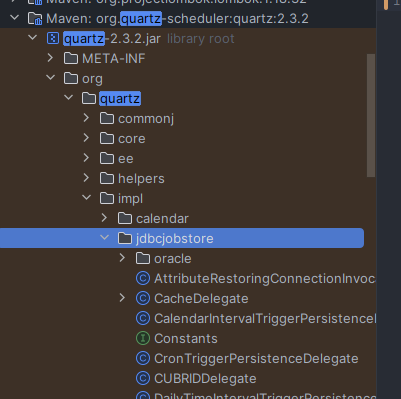The height and width of the screenshot is (399, 401).
Task: Select the helpers package
Action: click(141, 179)
